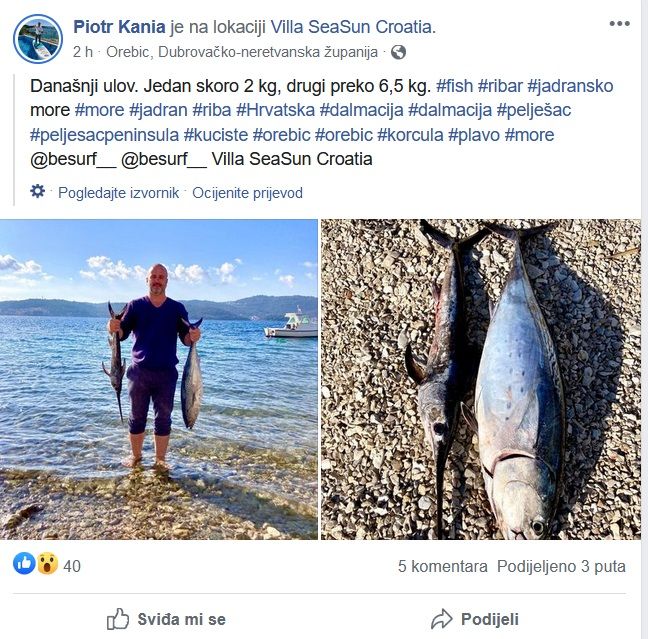The image size is (648, 639).
Task: Click the public globe privacy icon
Action: 398,52
